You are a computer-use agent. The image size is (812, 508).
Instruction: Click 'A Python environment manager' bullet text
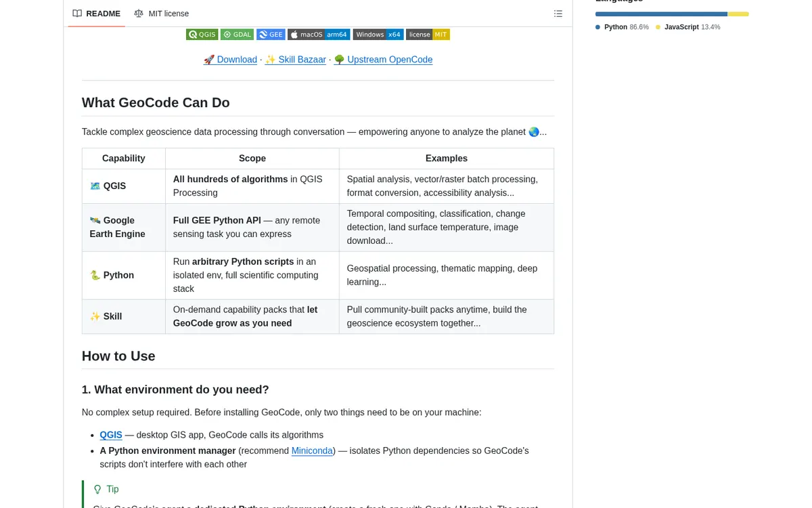click(x=168, y=450)
